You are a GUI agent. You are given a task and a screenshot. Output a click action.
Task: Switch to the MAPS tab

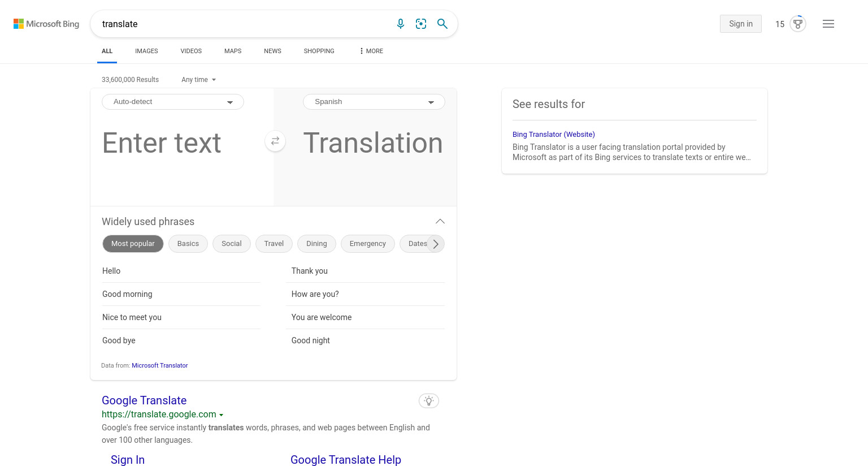(233, 51)
